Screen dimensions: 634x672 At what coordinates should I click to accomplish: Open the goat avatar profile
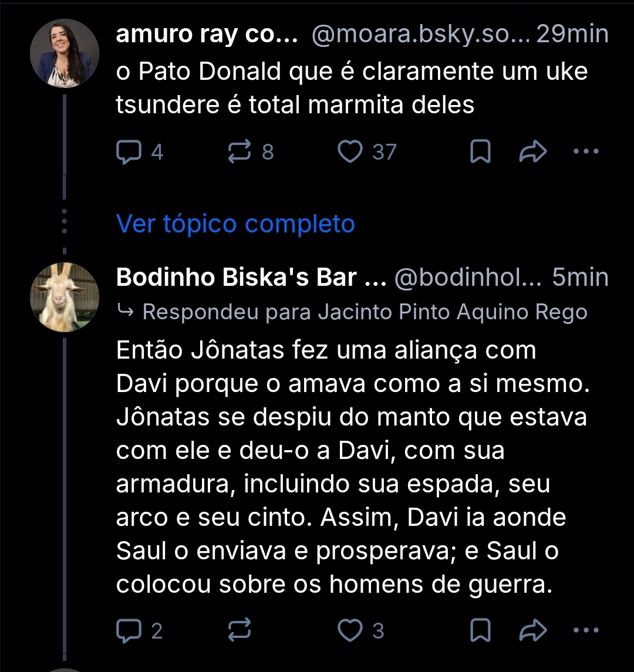pyautogui.click(x=65, y=296)
